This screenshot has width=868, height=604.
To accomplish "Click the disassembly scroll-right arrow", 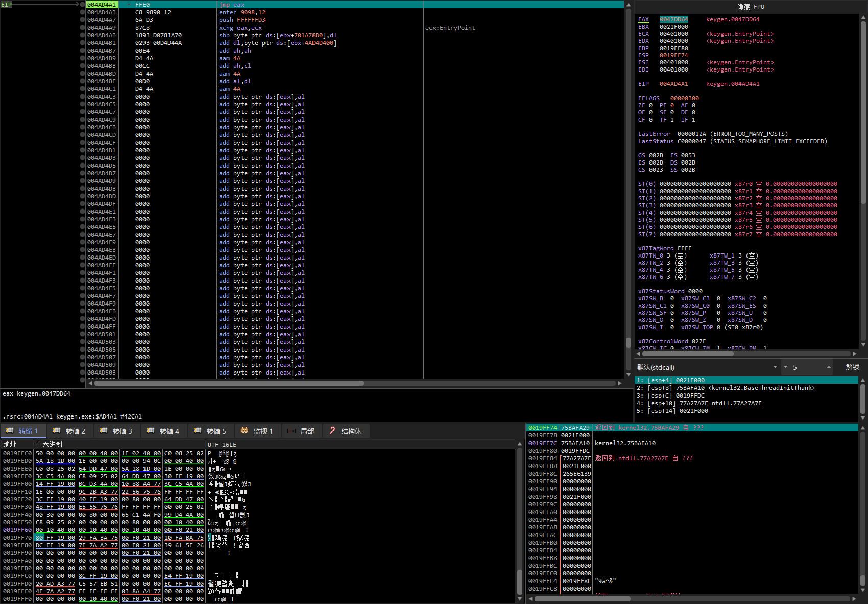I will coord(620,383).
